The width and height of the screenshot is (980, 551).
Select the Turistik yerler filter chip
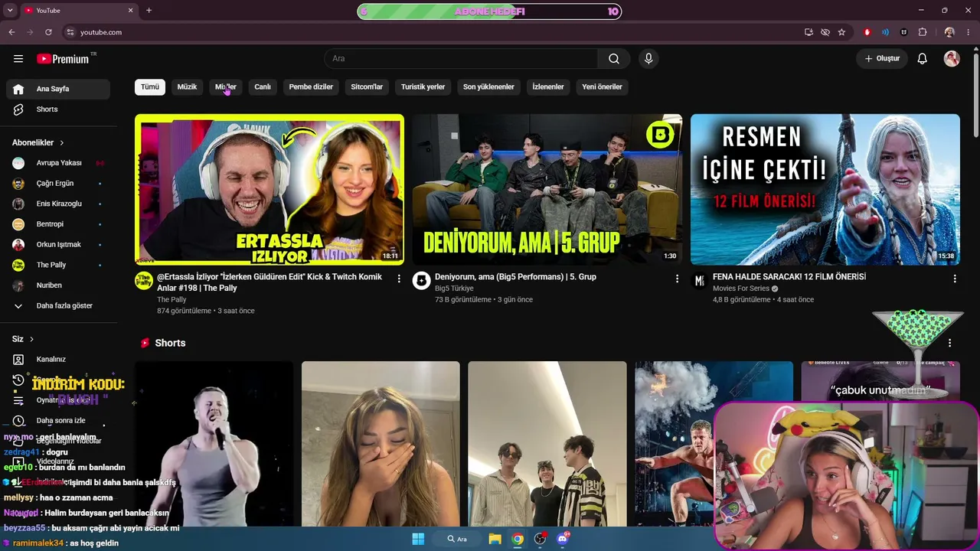coord(423,87)
